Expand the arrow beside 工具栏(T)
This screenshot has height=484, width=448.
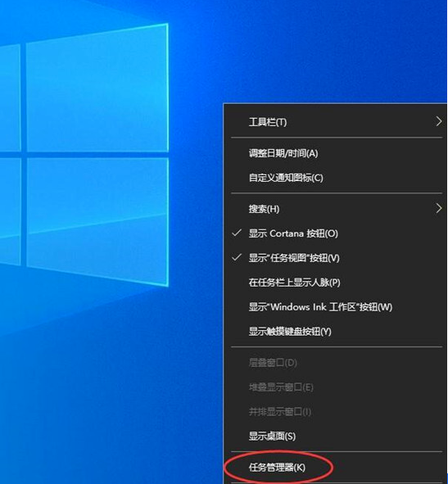tap(438, 122)
